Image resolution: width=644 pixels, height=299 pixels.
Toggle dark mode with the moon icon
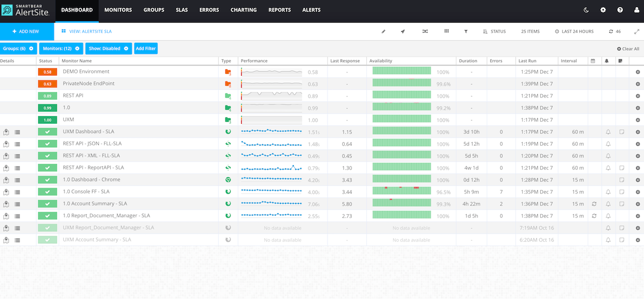pyautogui.click(x=587, y=10)
